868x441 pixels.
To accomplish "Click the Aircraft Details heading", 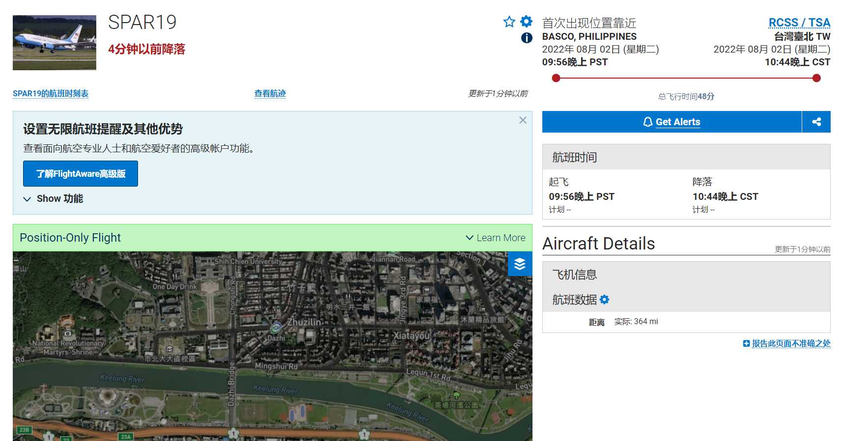I will (598, 244).
